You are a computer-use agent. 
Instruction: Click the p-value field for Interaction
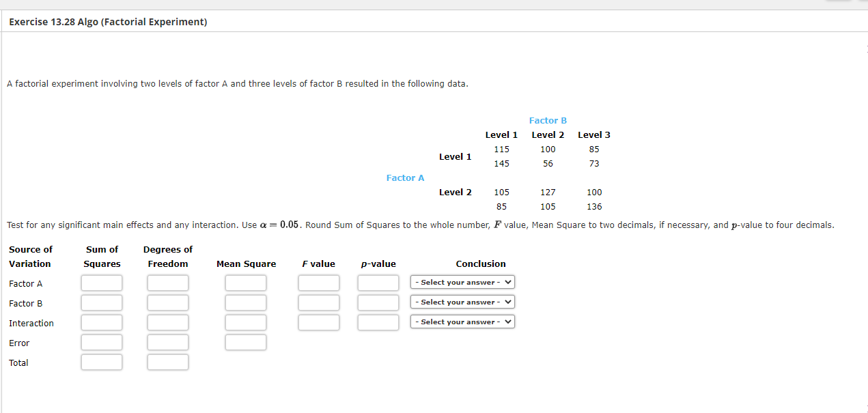tap(378, 322)
